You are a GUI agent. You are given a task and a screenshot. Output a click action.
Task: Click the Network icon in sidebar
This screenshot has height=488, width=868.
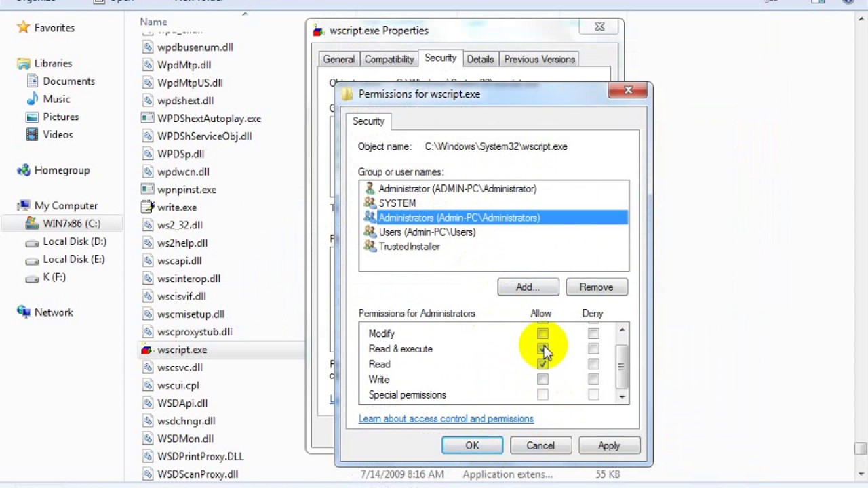pyautogui.click(x=24, y=312)
